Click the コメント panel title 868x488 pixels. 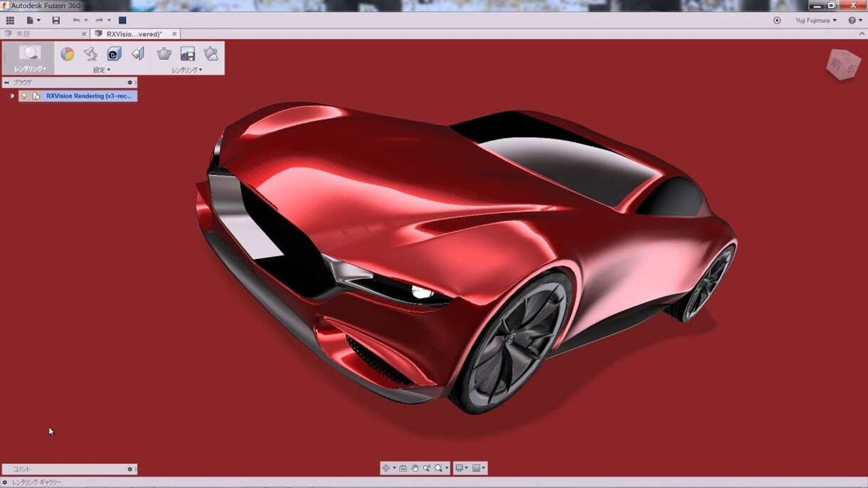[x=22, y=470]
